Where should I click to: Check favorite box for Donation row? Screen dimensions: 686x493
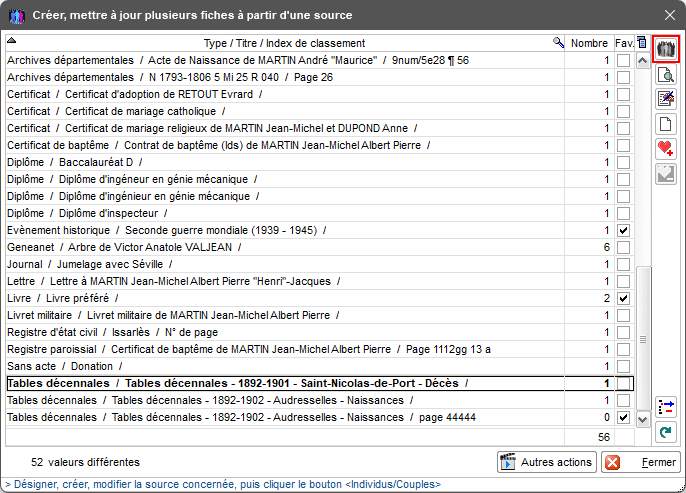click(x=623, y=367)
